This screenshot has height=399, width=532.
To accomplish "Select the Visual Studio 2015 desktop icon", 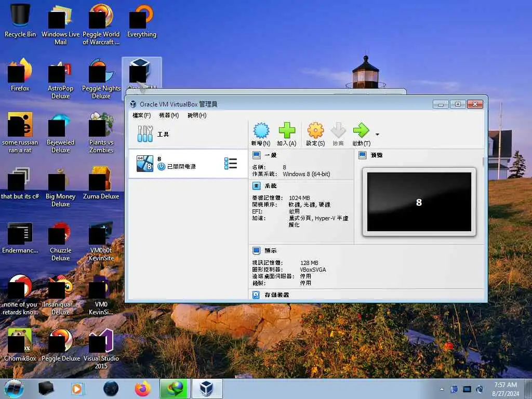I will click(101, 349).
